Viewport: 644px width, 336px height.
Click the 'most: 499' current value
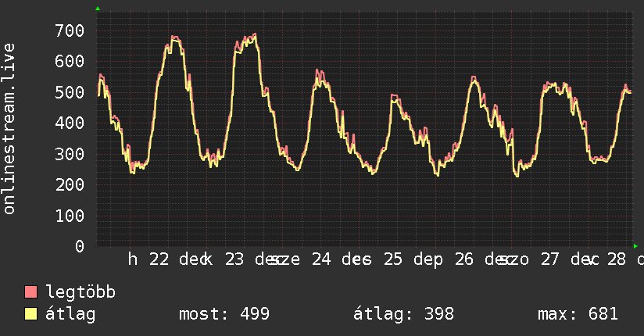(224, 314)
